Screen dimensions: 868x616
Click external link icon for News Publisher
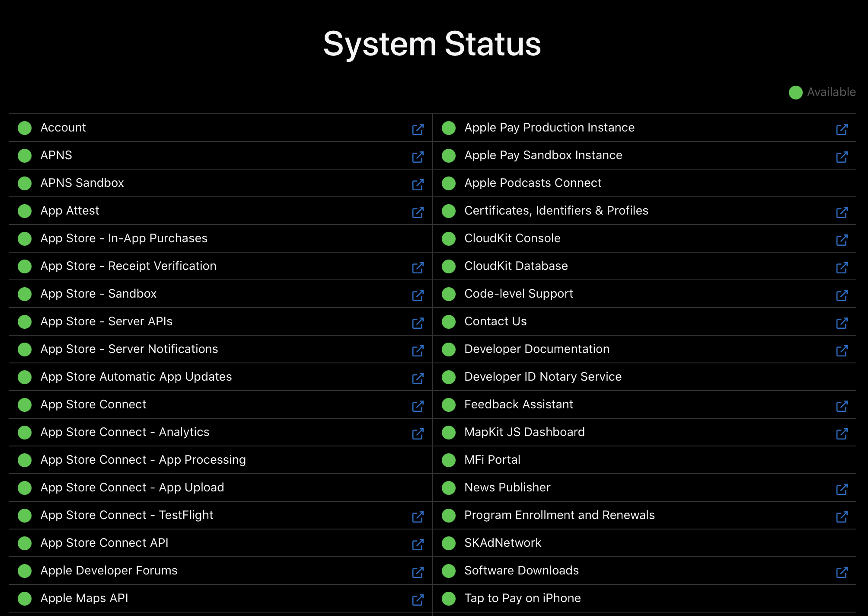[x=842, y=489]
